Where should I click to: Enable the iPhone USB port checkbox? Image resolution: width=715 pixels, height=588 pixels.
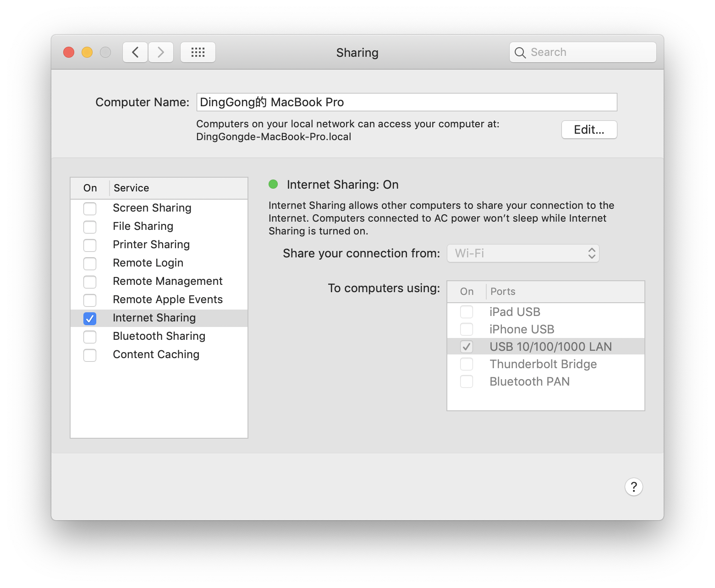tap(466, 329)
